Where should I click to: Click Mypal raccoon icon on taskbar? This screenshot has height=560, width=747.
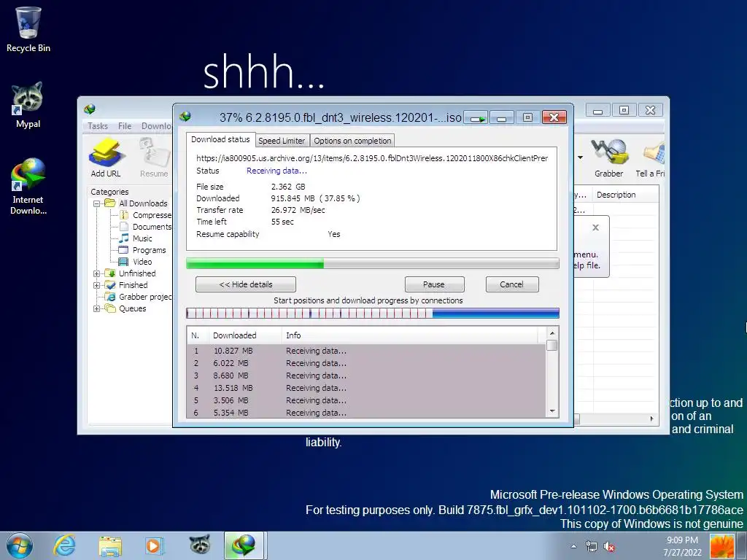[x=200, y=544]
